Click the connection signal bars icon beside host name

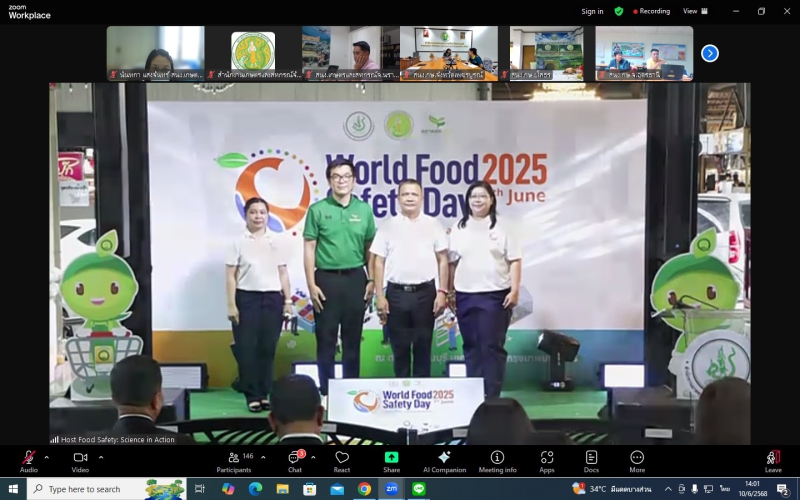pyautogui.click(x=55, y=439)
